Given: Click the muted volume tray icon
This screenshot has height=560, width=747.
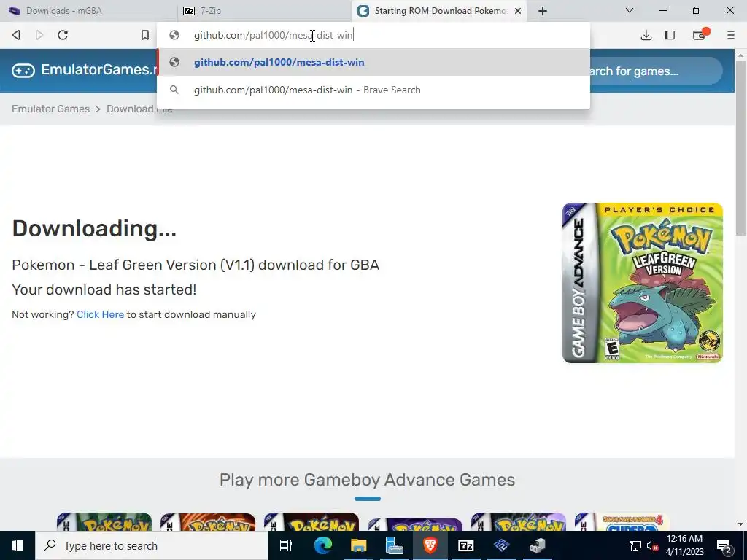Looking at the screenshot, I should tap(652, 545).
